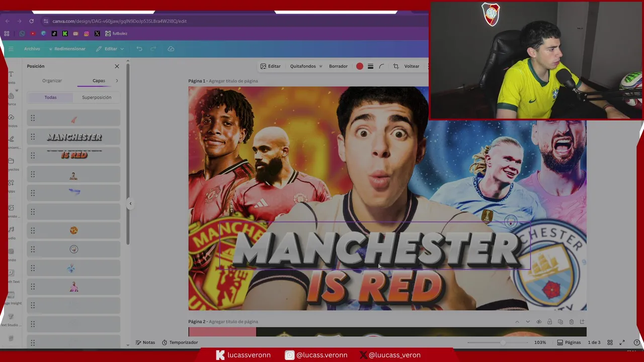Select the cookie image layer
The image size is (644, 362).
73,230
